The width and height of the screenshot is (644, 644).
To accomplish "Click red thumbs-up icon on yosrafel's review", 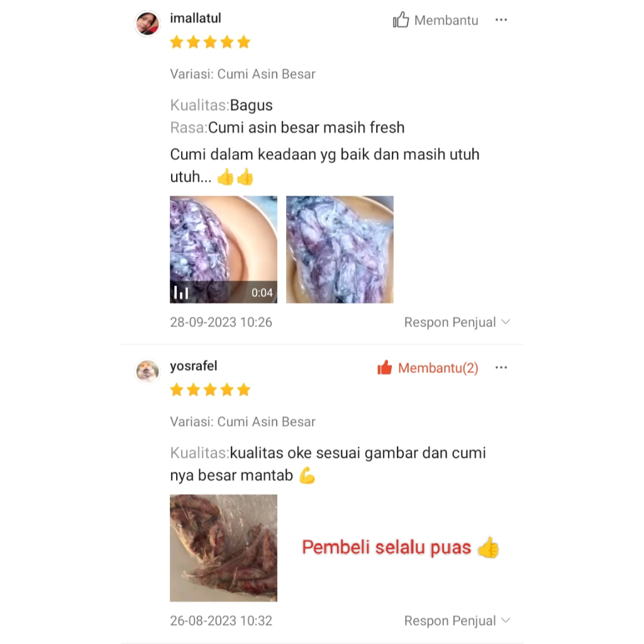I will (x=385, y=367).
